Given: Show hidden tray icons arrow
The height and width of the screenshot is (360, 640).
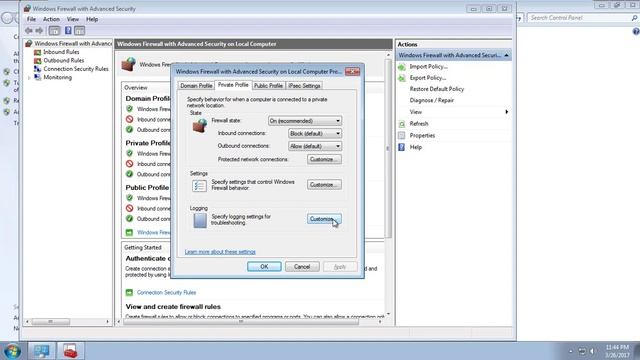Looking at the screenshot, I should tap(571, 351).
